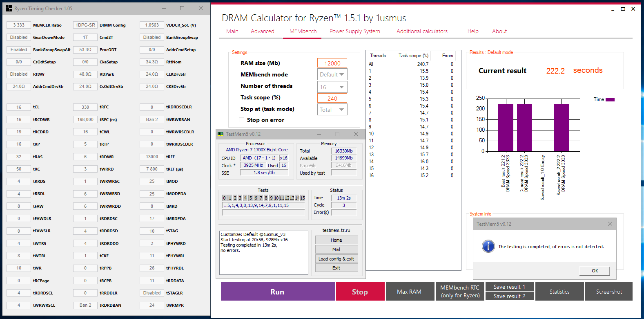Click the tSTAGLR Disabled field
The image size is (644, 319).
pos(152,293)
